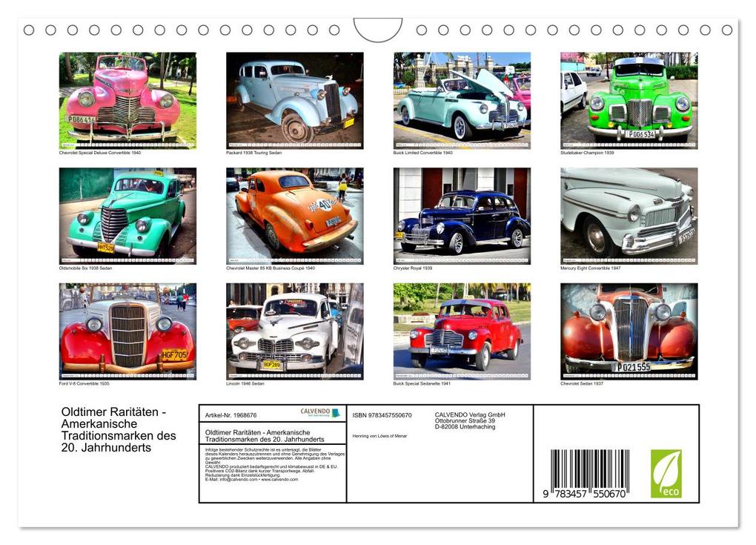The width and height of the screenshot is (756, 545).
Task: Open the light blue Packard Touring Sedan photo
Action: [x=294, y=100]
